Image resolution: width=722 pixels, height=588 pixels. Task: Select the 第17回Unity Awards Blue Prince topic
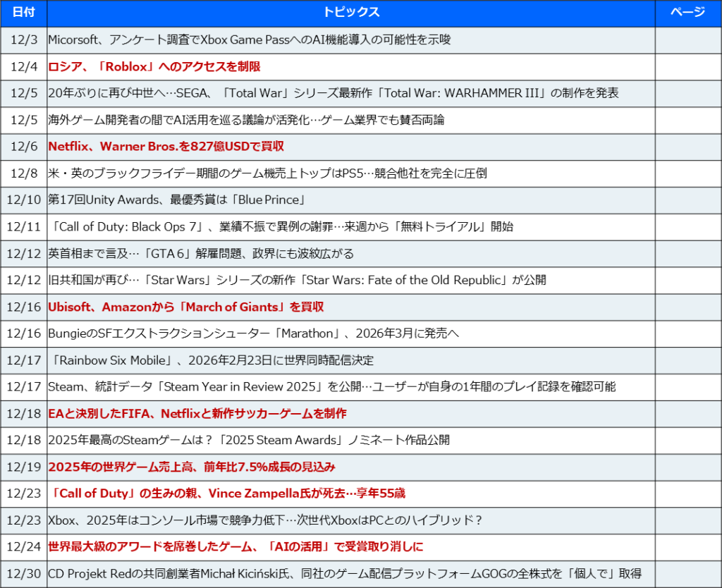point(176,200)
